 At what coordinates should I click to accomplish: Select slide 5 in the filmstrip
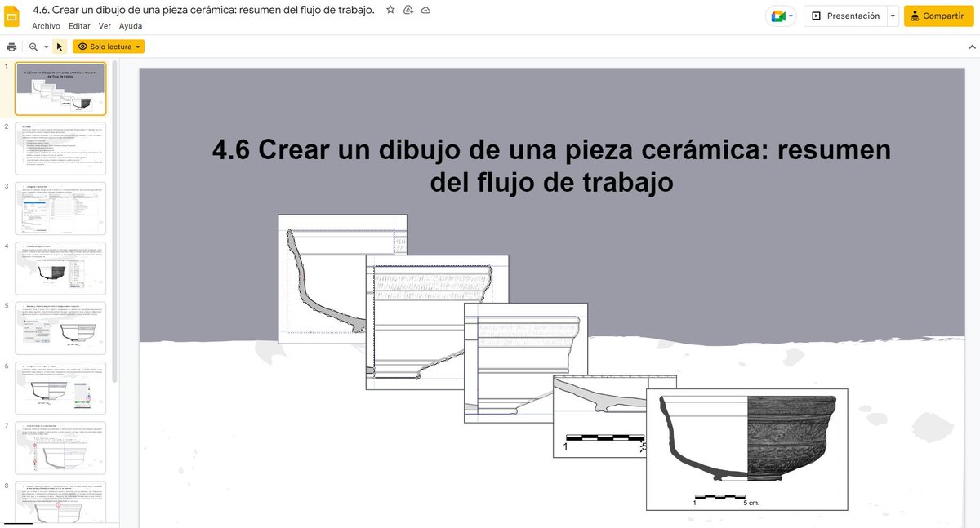pos(60,328)
